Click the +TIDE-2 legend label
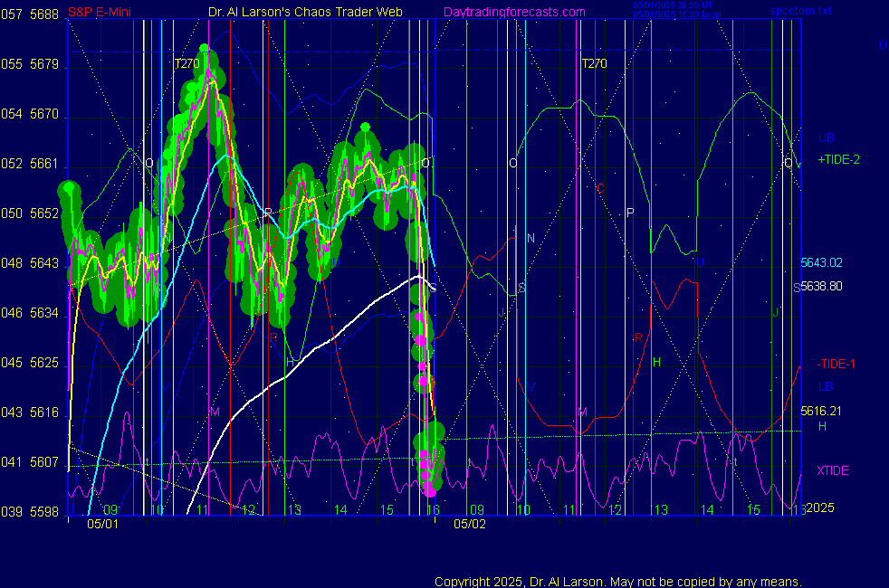The image size is (889, 588). pos(838,159)
